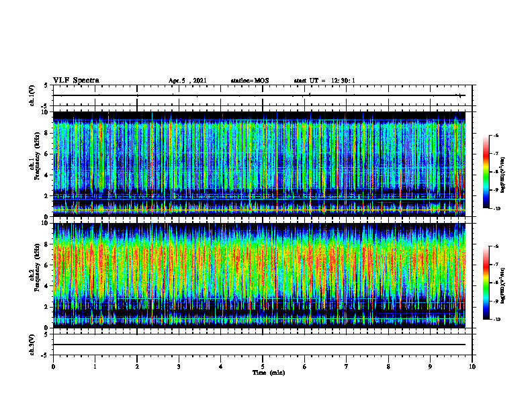Click the ch.2 spectrogram color scale bar
Screen dimensions: 532x411
point(486,283)
